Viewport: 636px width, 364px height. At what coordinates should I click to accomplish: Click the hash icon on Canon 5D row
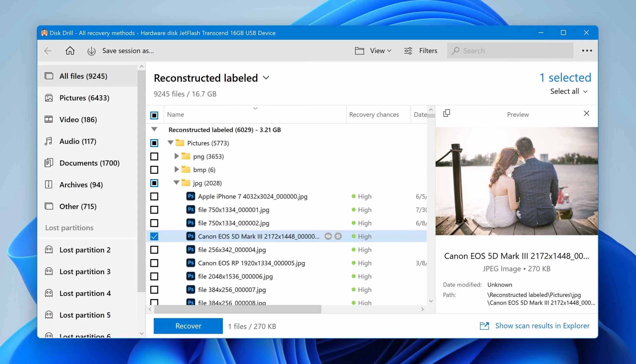coord(338,236)
